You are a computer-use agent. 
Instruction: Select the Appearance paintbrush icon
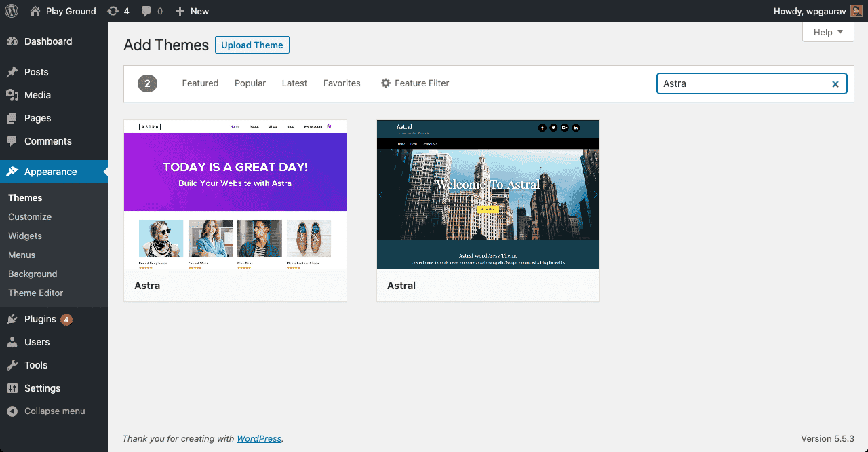click(x=14, y=172)
